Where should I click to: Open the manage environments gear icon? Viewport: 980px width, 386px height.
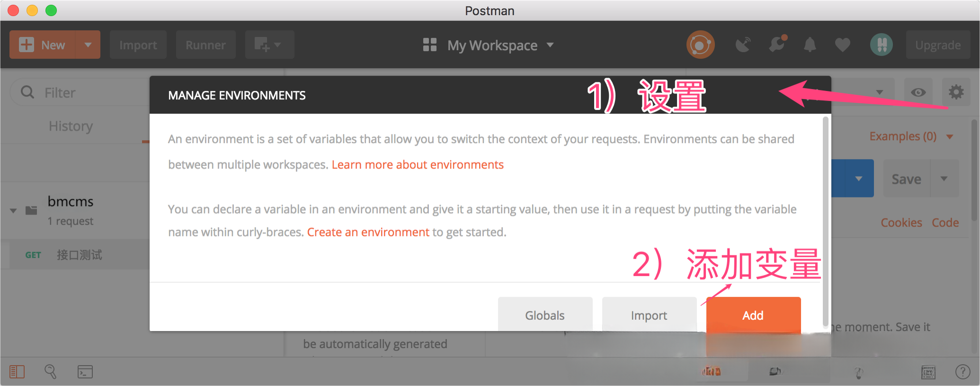tap(956, 92)
